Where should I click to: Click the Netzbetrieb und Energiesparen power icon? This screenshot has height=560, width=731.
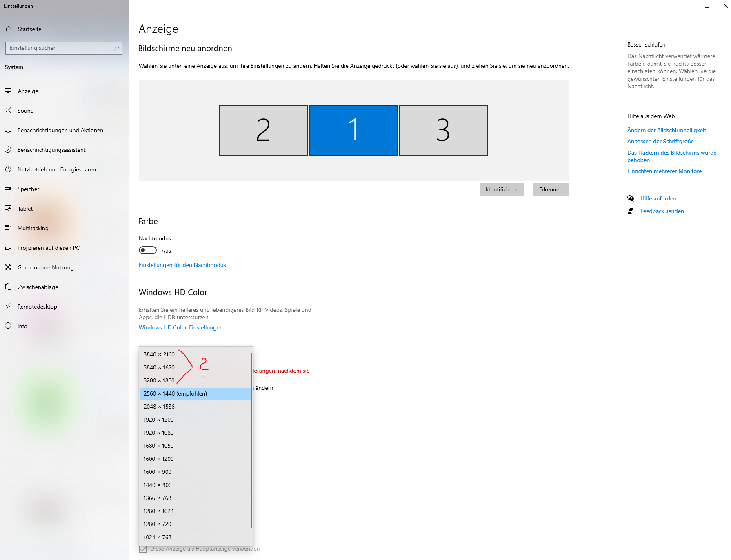pos(8,169)
